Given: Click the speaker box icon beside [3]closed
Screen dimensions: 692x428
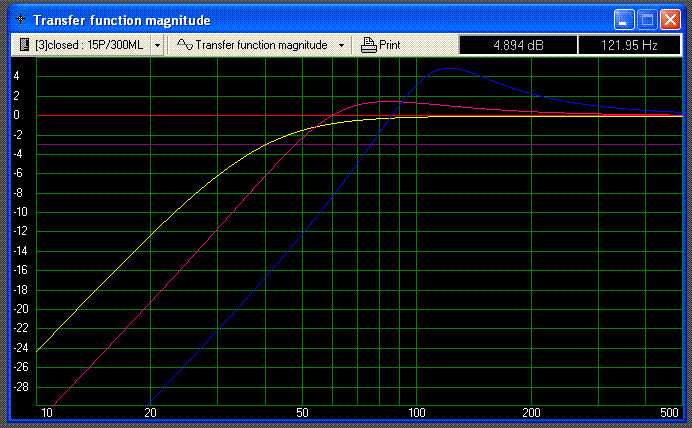Looking at the screenshot, I should [x=24, y=45].
